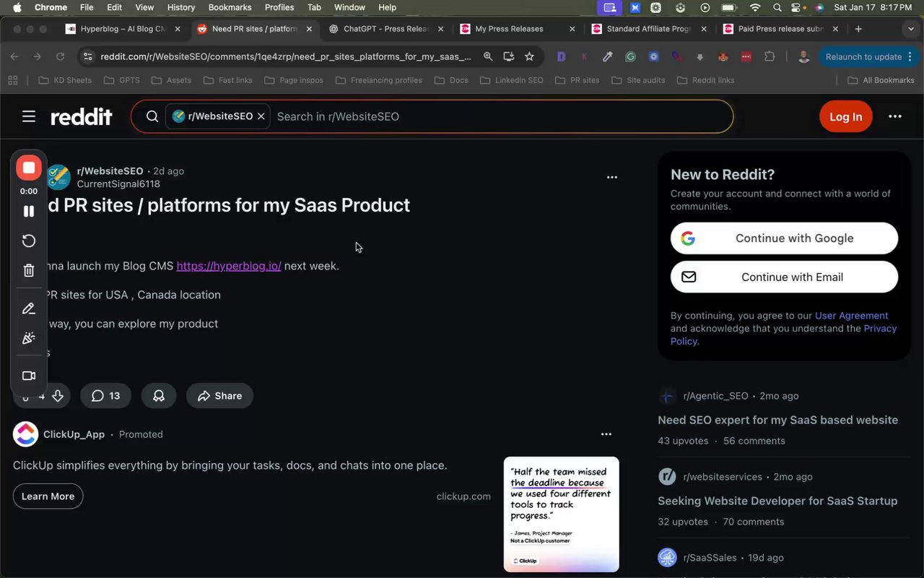Click the Log In button
The image size is (924, 578).
click(x=845, y=116)
